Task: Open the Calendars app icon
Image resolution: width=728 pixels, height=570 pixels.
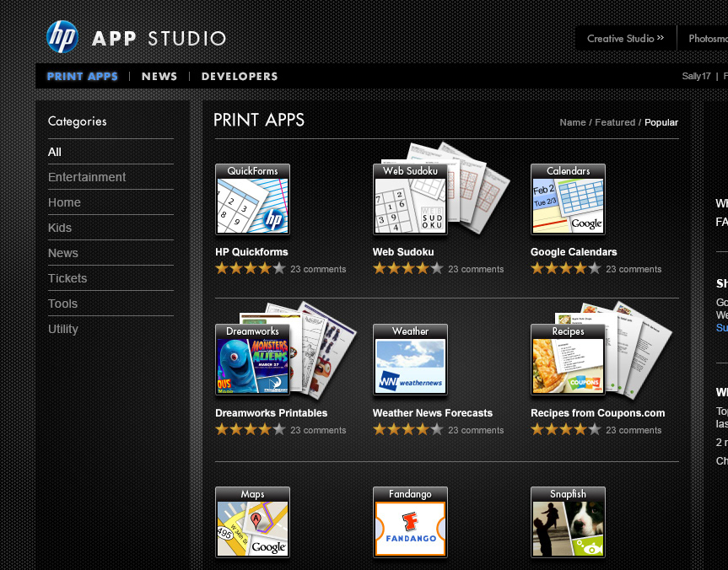Action: [x=569, y=199]
